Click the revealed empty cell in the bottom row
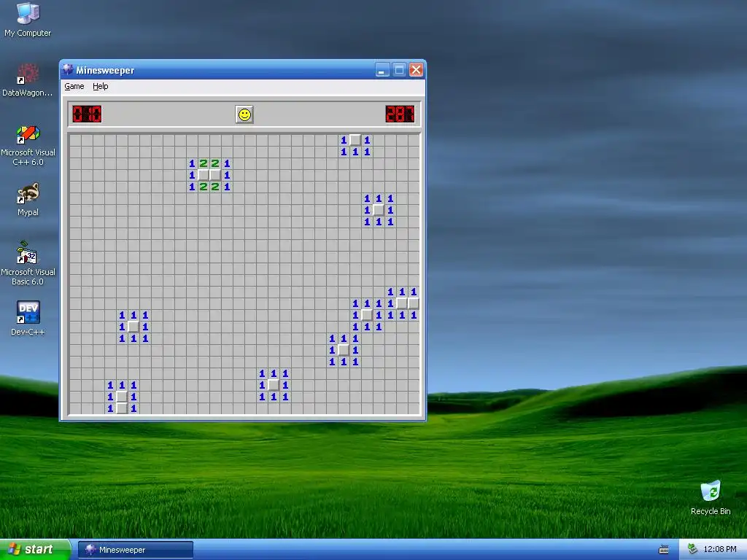Screen dimensions: 747x560 click(122, 408)
